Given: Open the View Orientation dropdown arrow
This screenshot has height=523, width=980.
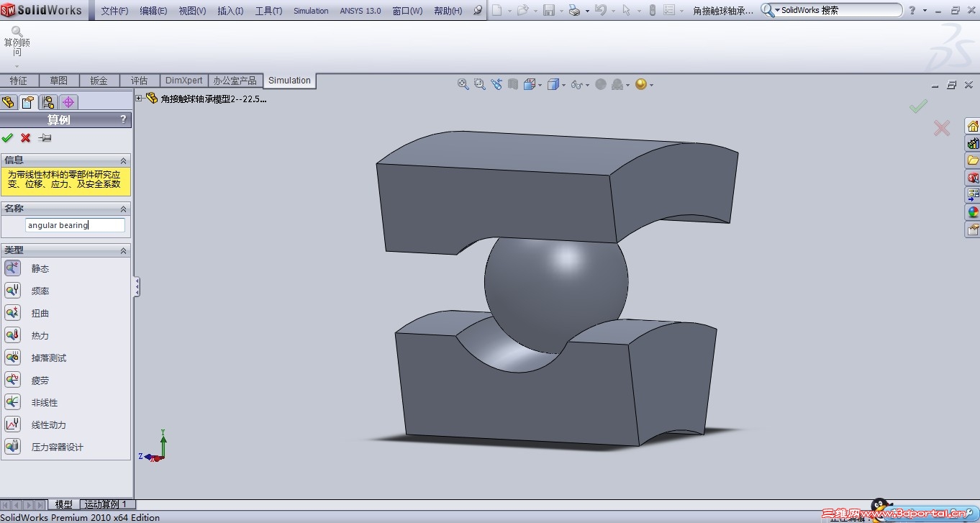Looking at the screenshot, I should coord(540,85).
